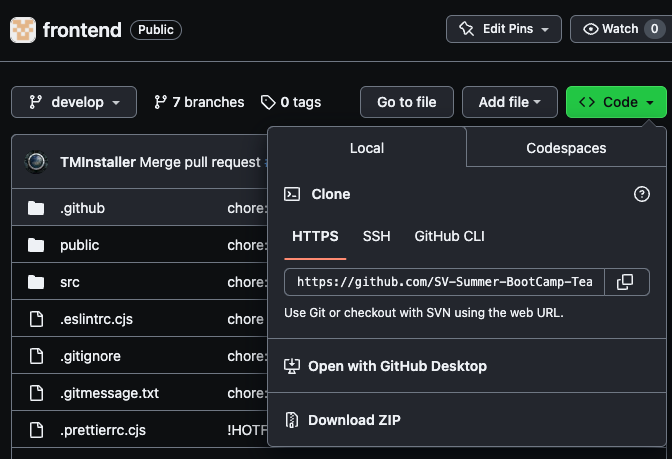Image resolution: width=672 pixels, height=459 pixels.
Task: Click the TMInstaller commit author avatar
Action: coord(36,162)
